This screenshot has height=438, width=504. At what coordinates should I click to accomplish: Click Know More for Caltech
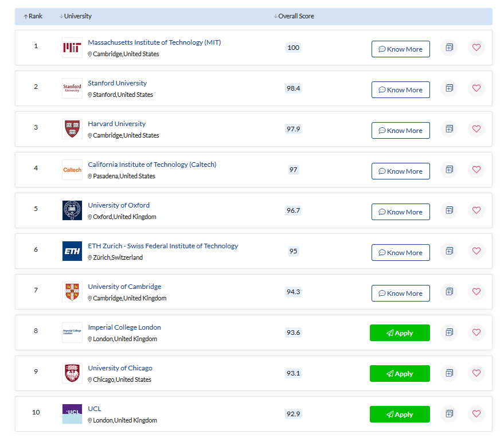[x=400, y=171]
